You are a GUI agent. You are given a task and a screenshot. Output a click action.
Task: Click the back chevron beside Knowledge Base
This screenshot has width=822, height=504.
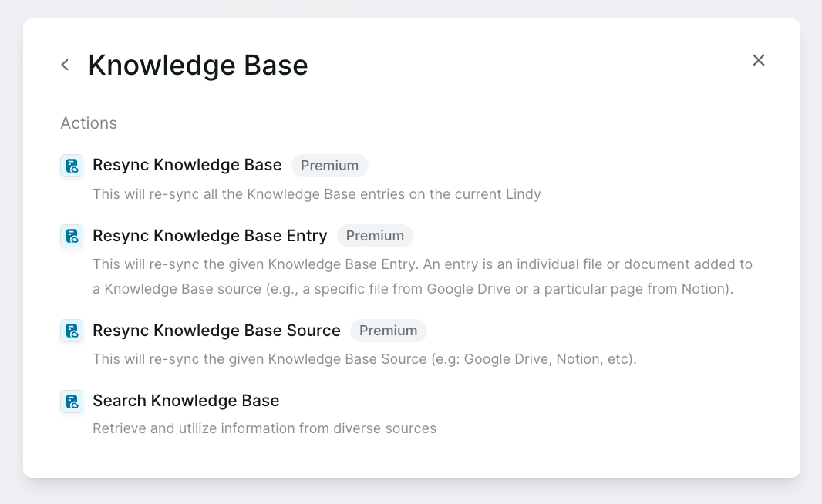tap(66, 66)
